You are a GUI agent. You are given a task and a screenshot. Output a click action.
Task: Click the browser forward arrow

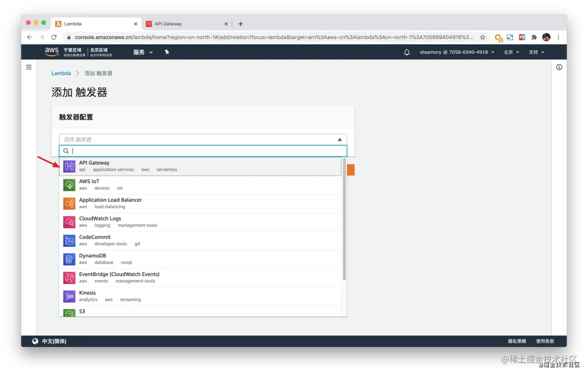(x=42, y=37)
